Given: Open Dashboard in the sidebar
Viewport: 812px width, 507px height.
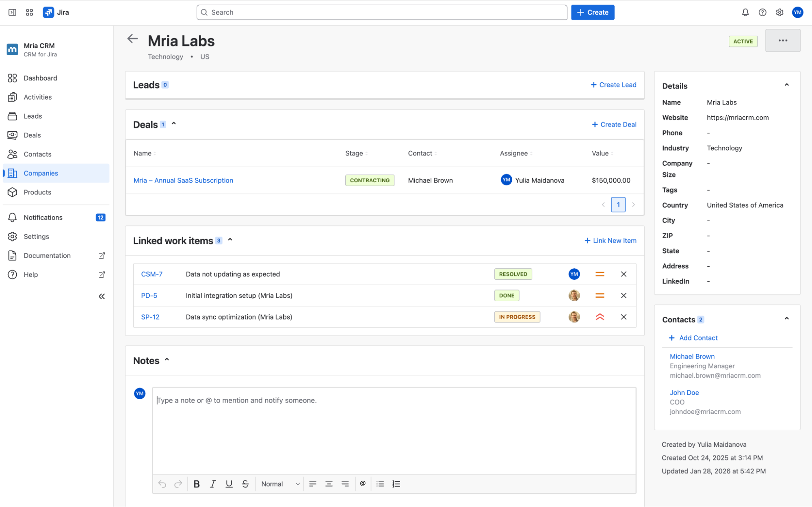Looking at the screenshot, I should click(x=56, y=78).
